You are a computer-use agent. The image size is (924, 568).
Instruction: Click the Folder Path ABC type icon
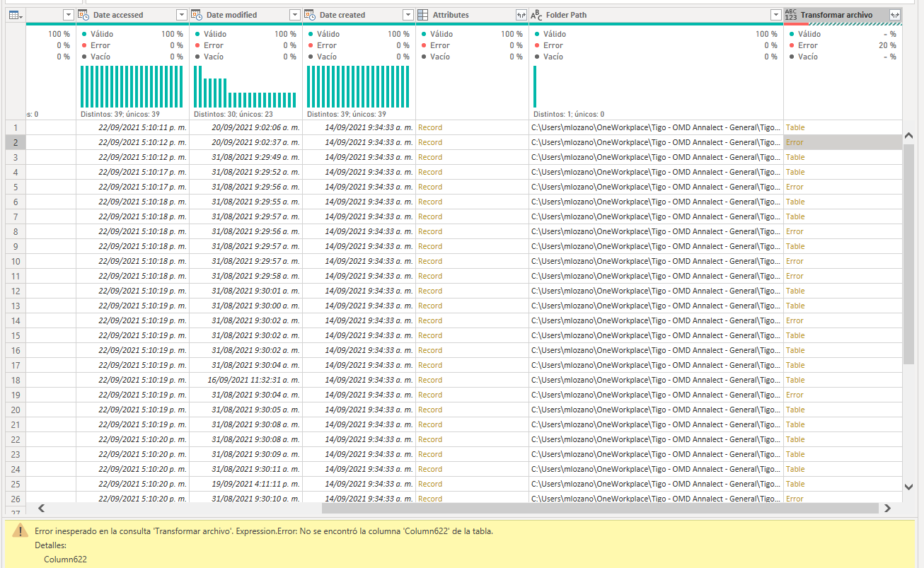coord(536,15)
